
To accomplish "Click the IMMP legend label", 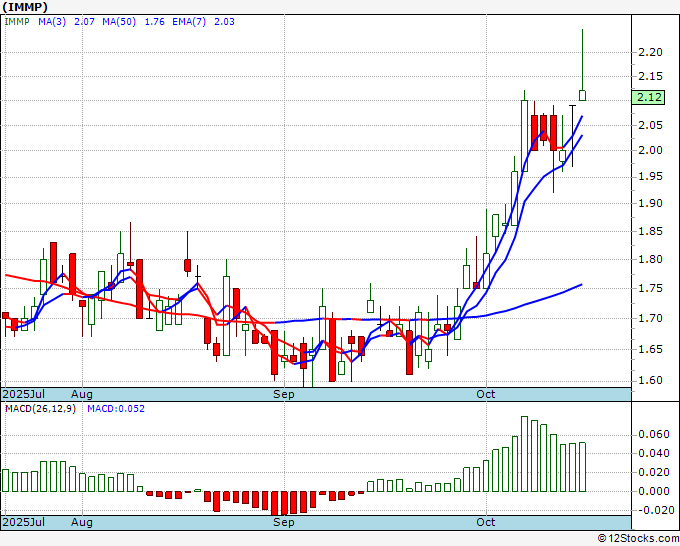I will tap(17, 22).
